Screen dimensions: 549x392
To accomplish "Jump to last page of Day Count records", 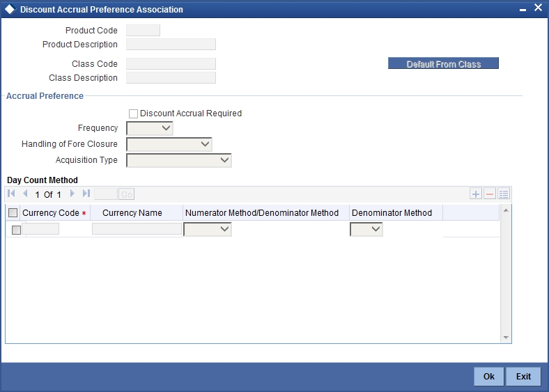I will 86,194.
